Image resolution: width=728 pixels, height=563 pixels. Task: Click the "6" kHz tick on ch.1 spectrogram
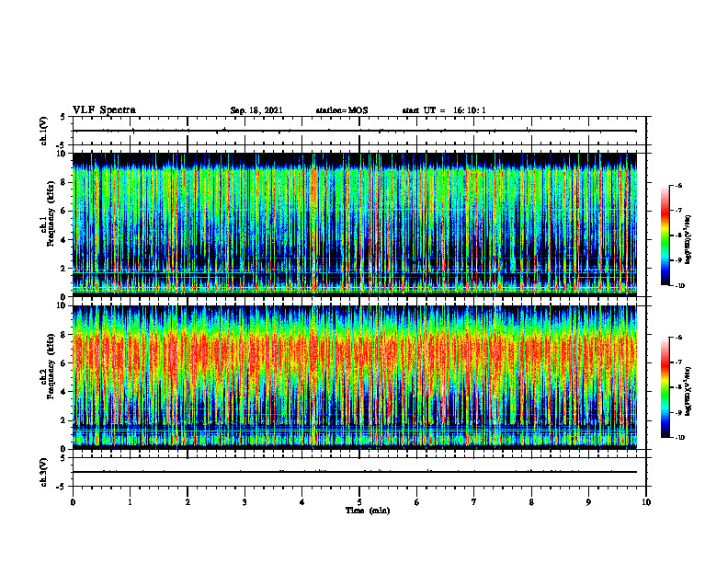64,211
